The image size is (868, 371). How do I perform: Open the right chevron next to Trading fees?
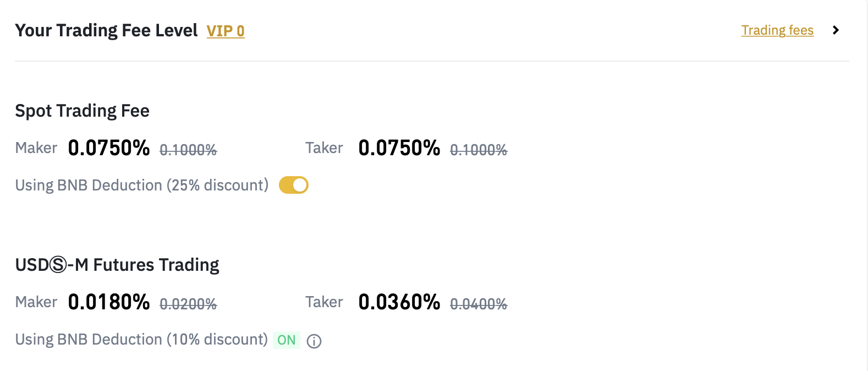pos(836,30)
